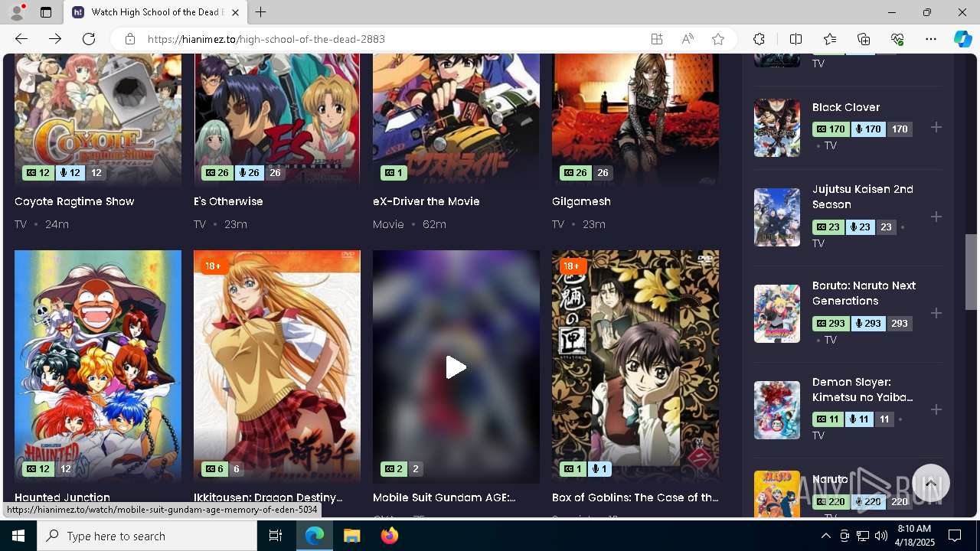
Task: Open File Explorer from the taskbar
Action: tap(352, 536)
